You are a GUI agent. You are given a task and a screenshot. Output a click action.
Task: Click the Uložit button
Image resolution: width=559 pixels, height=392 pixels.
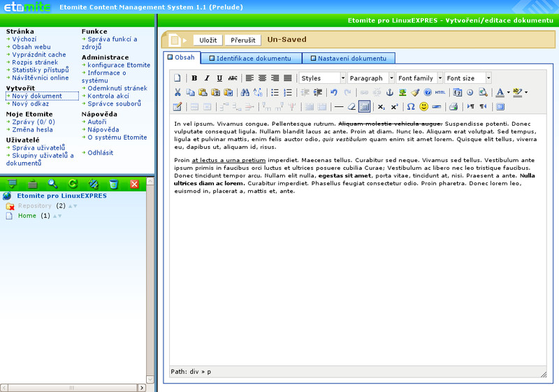pyautogui.click(x=208, y=40)
